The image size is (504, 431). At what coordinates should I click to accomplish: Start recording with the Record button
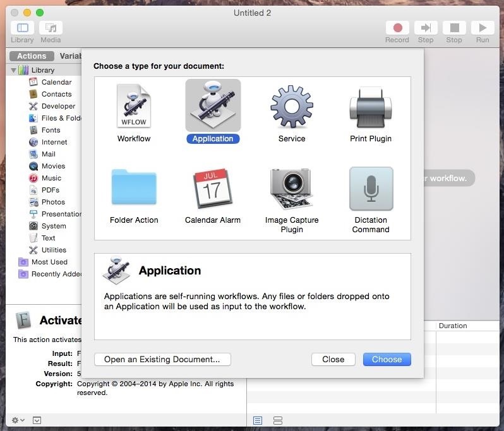tap(398, 28)
